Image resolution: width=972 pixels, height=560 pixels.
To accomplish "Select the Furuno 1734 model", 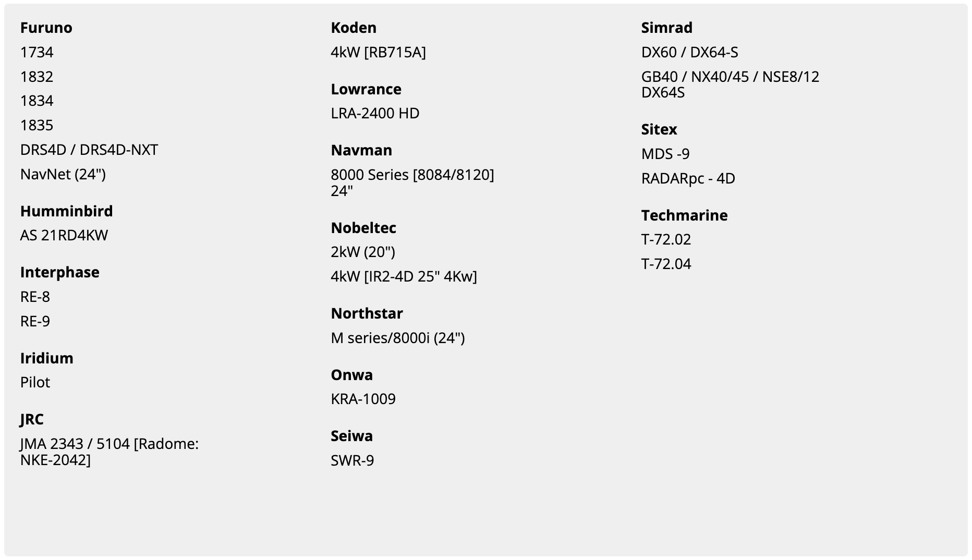I will click(x=37, y=52).
